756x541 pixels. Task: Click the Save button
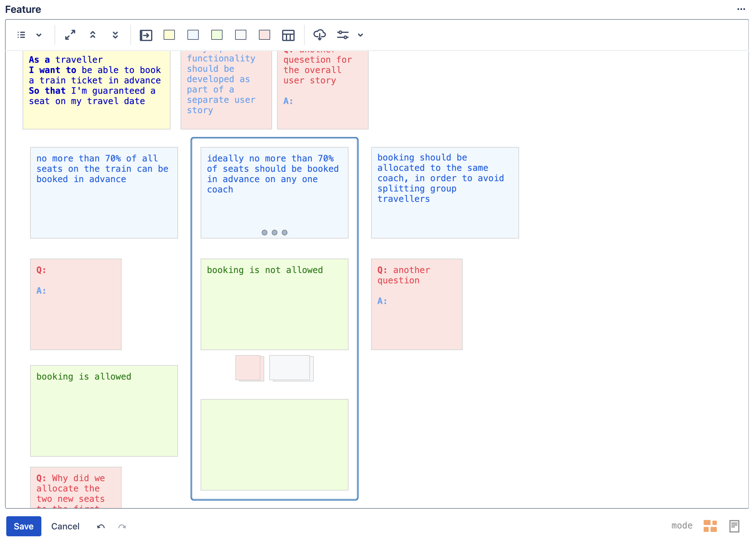(24, 526)
